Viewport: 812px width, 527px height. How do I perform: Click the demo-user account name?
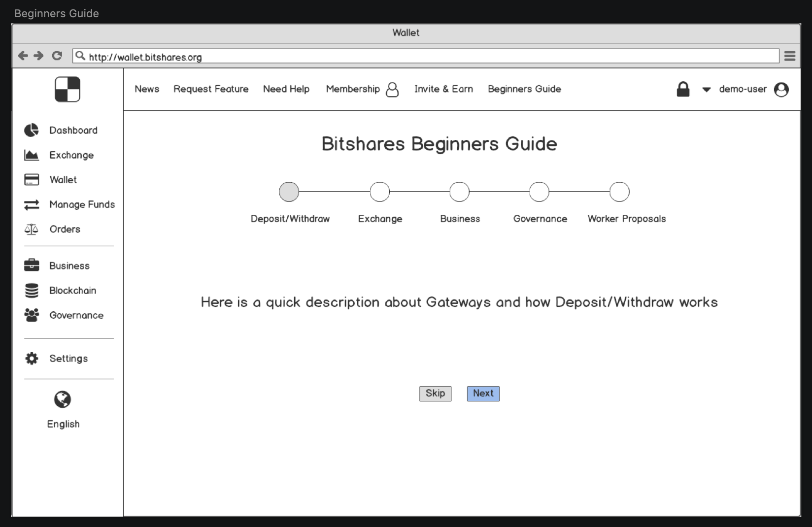click(x=743, y=89)
